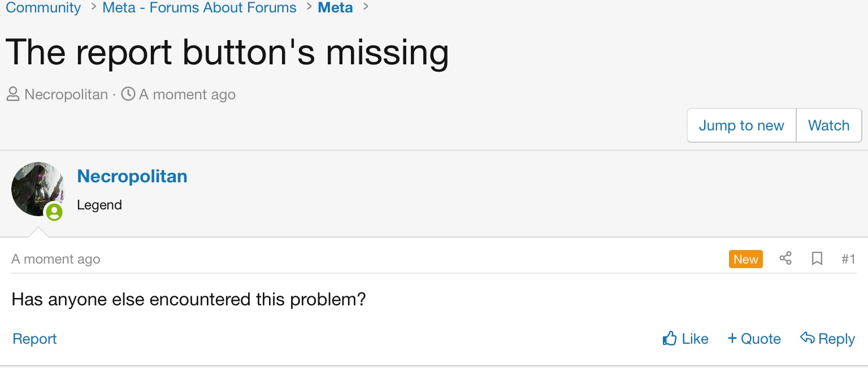
Task: Click the share post icon
Action: click(x=785, y=259)
